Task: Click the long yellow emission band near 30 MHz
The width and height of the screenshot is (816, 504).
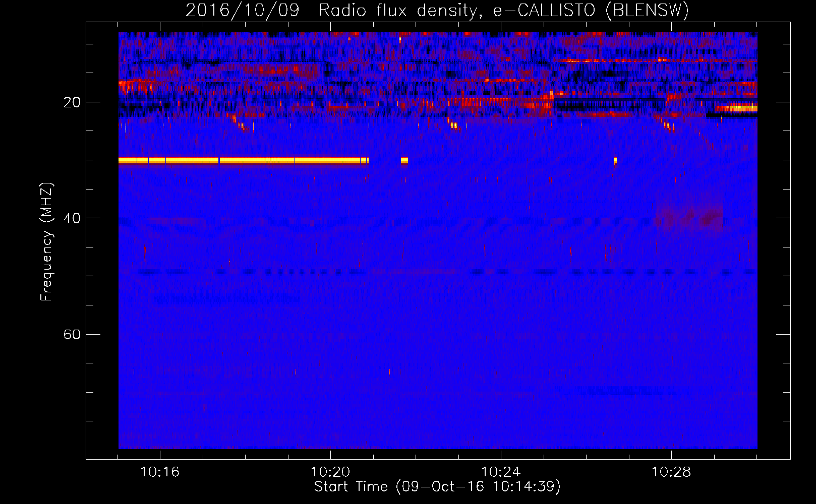Action: (x=244, y=161)
